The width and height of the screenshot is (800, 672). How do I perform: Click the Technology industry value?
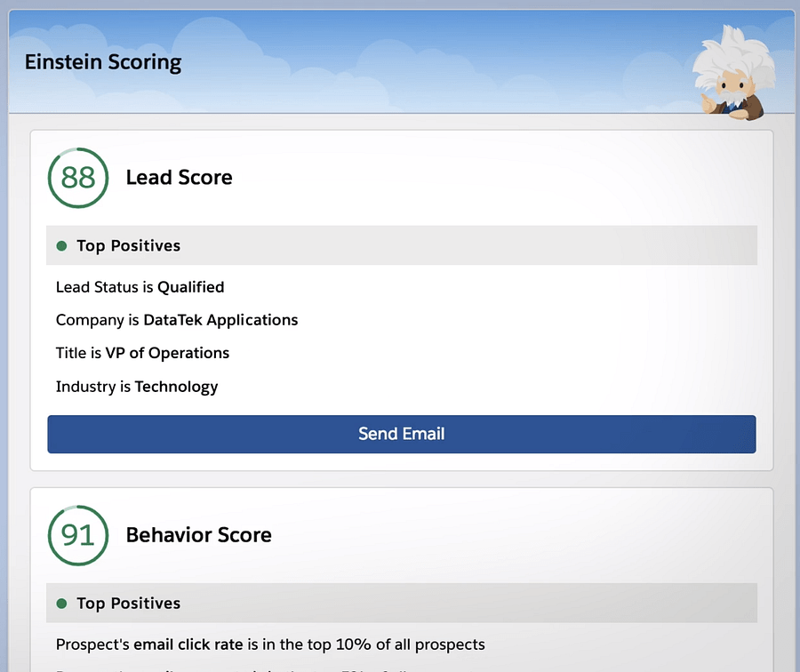point(176,387)
